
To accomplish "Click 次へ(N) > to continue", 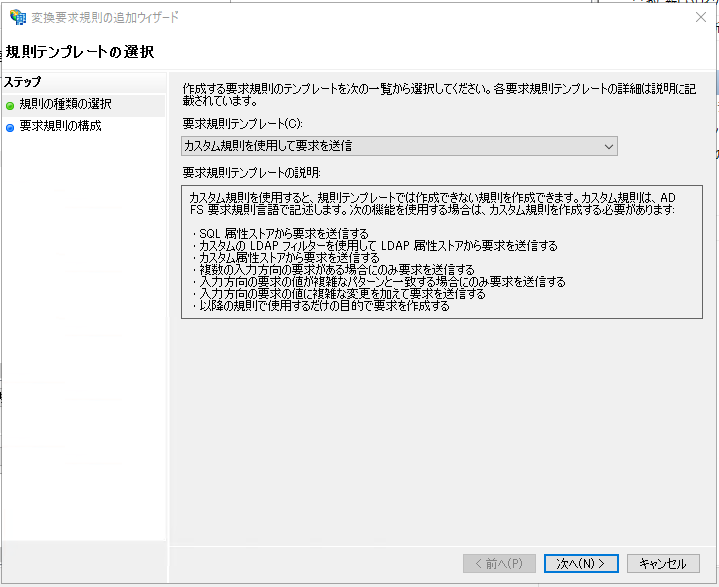I will 581,564.
